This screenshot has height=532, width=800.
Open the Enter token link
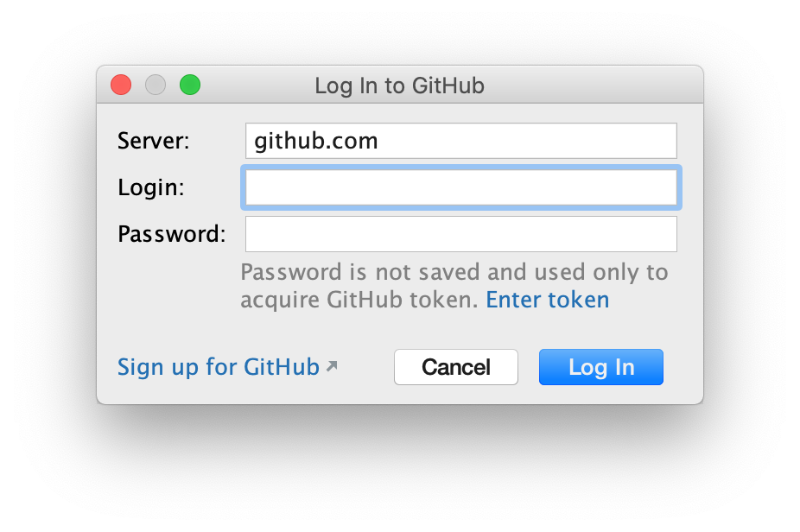(548, 300)
